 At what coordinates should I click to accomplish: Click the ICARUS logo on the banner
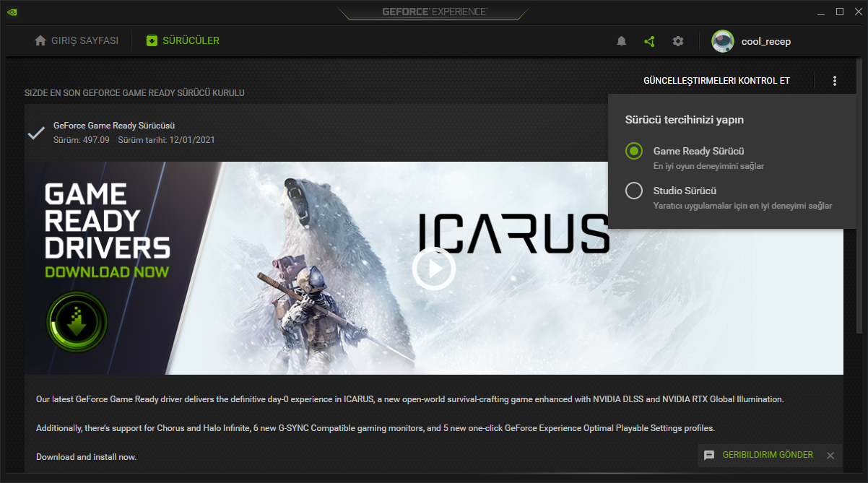tap(513, 233)
